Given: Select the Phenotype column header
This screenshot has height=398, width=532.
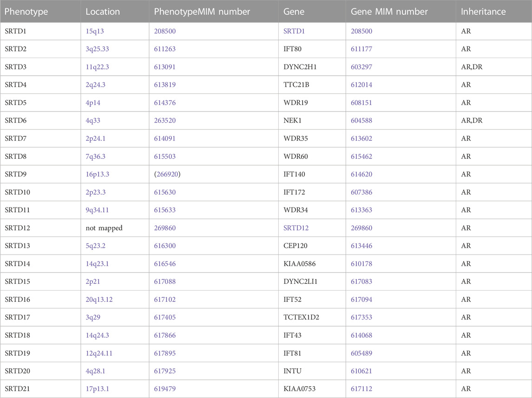Looking at the screenshot, I should 40,11.
